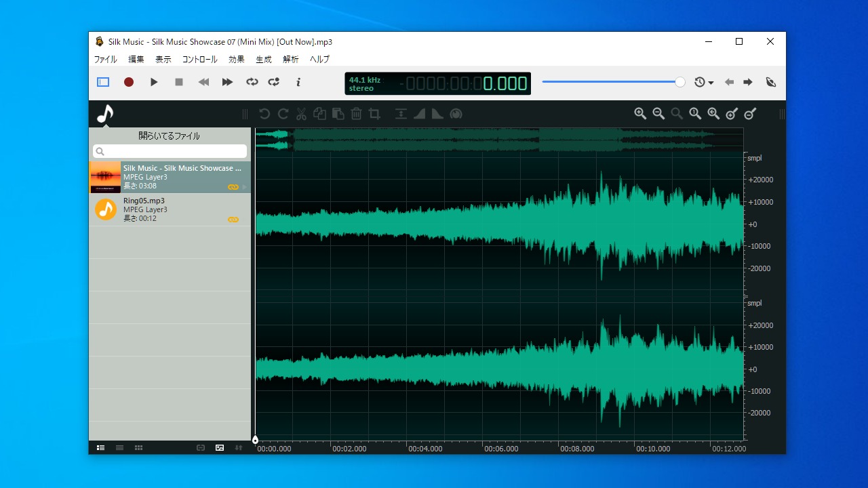Click the gain knob effect icon
The width and height of the screenshot is (868, 488).
click(456, 114)
